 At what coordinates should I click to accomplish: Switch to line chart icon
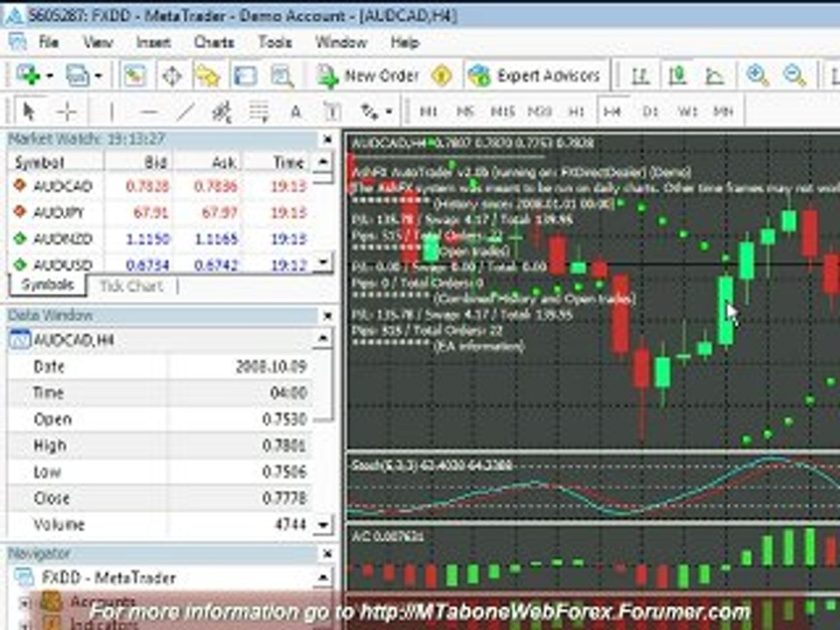715,76
